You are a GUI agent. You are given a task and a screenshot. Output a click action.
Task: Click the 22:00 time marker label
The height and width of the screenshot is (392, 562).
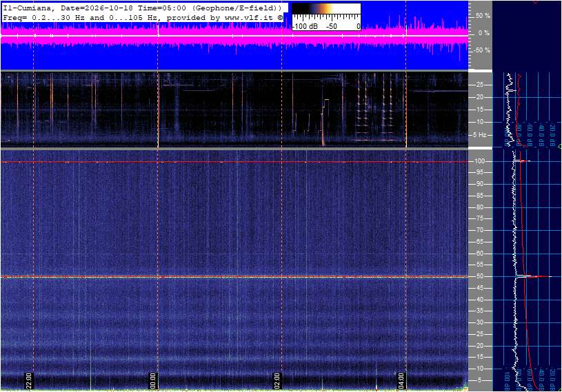pyautogui.click(x=29, y=381)
